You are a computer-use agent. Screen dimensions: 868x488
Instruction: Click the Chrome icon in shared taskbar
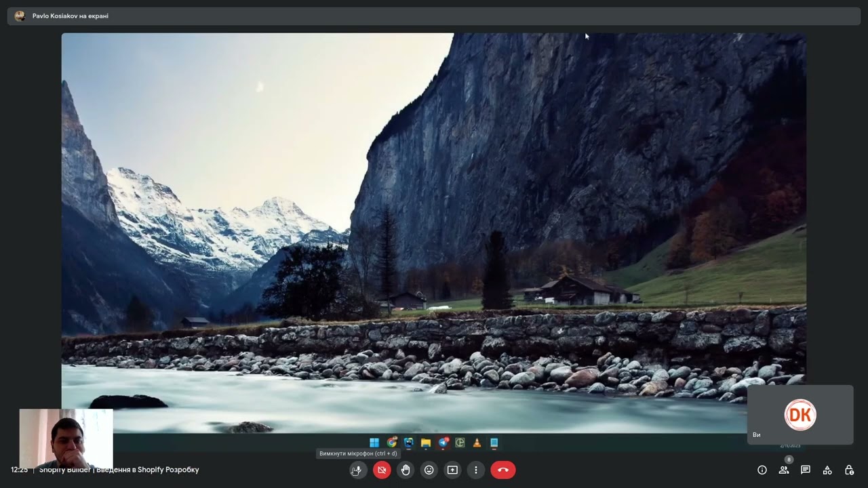pos(392,443)
